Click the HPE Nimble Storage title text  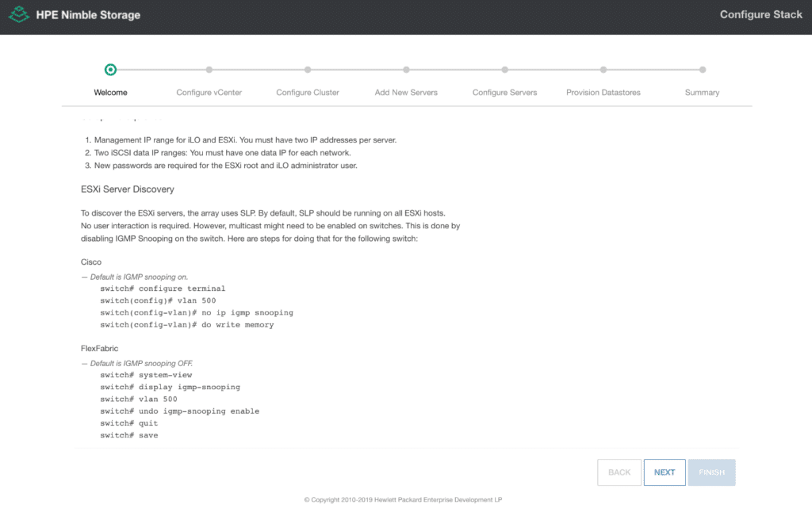(88, 15)
